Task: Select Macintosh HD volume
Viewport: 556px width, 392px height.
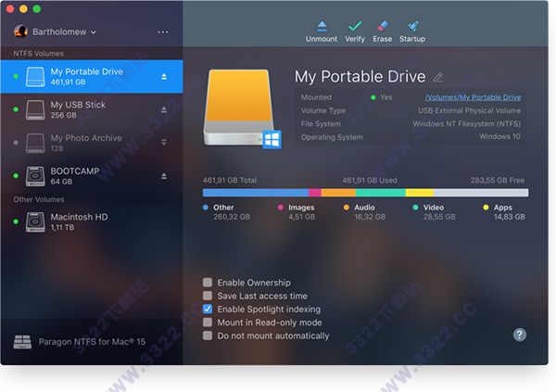Action: pos(92,222)
